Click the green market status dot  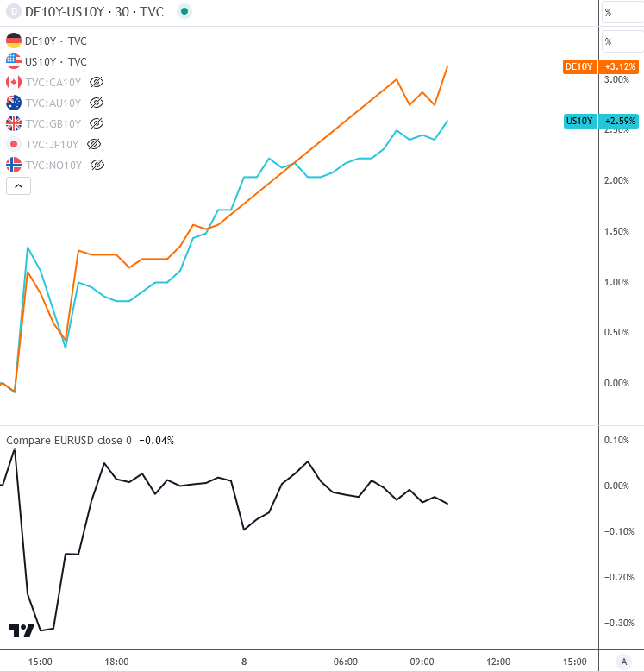point(184,12)
